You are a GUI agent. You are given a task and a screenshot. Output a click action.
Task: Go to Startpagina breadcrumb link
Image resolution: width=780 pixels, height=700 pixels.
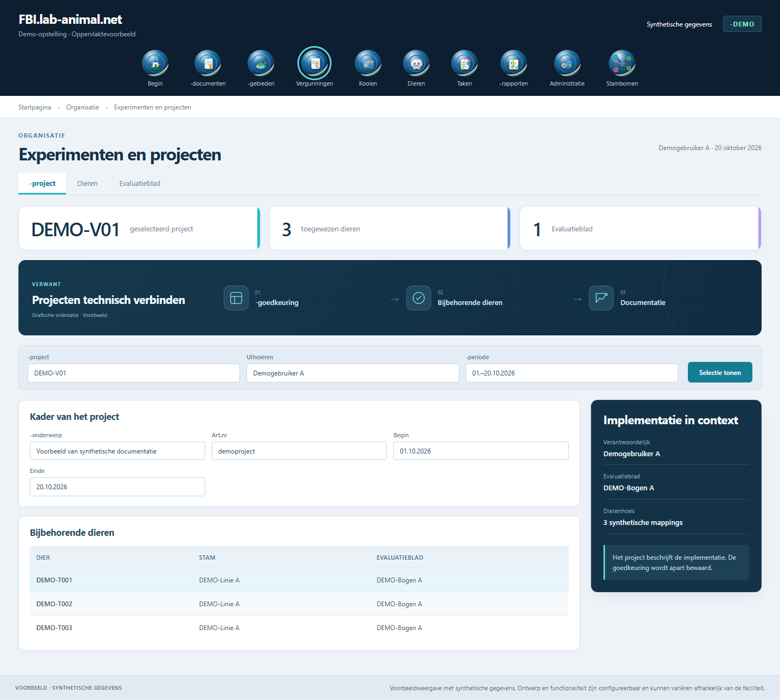click(x=35, y=107)
